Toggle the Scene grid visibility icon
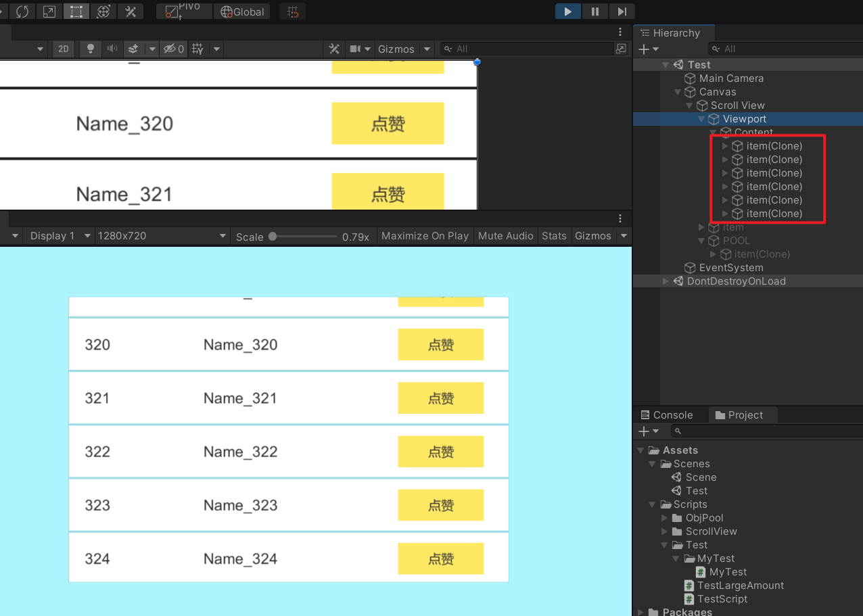863x616 pixels. (197, 49)
